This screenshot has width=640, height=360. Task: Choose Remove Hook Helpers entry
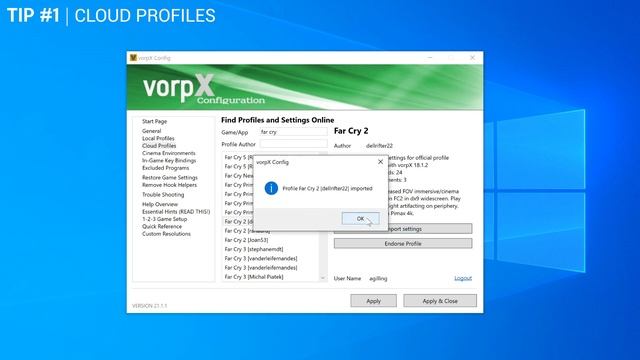[x=169, y=185]
